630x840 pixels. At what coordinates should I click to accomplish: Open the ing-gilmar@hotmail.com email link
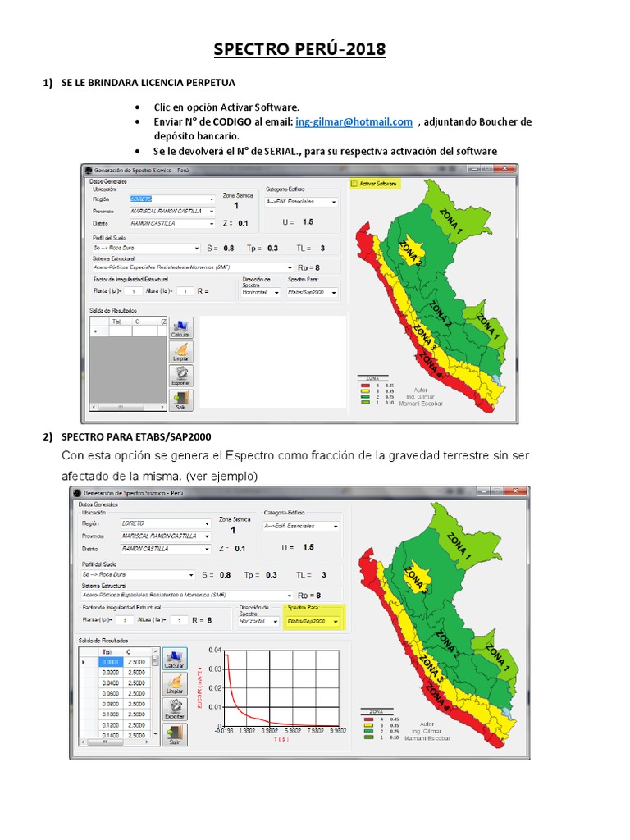[354, 121]
